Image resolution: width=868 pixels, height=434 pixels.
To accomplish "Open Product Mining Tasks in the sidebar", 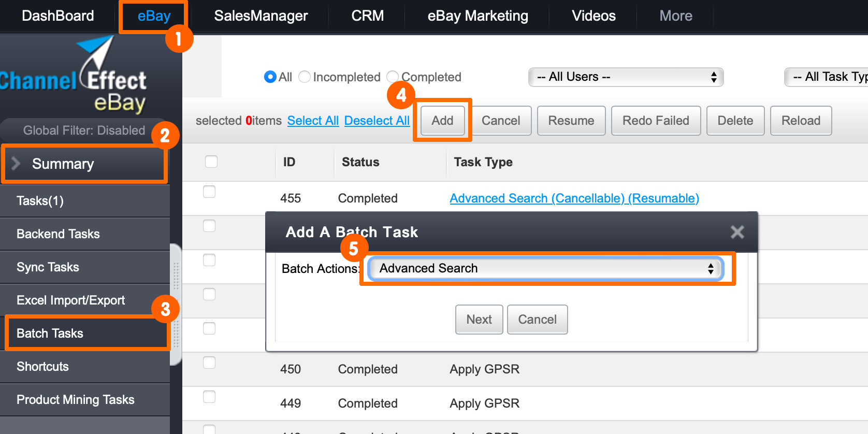I will tap(85, 400).
